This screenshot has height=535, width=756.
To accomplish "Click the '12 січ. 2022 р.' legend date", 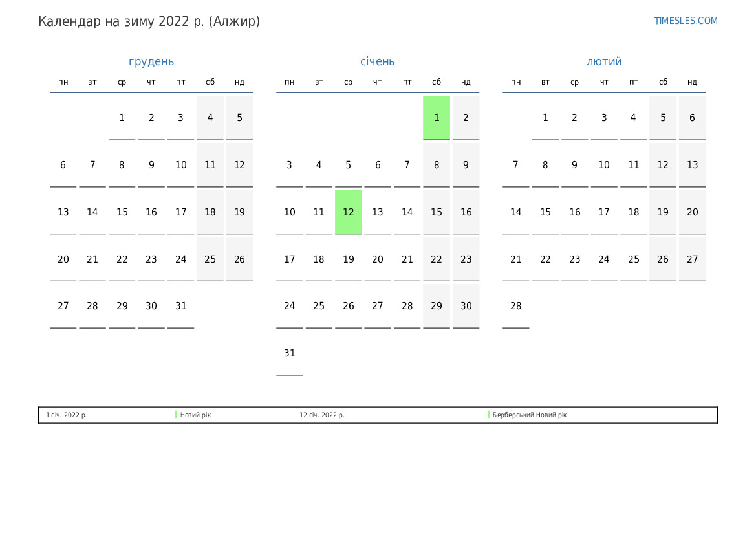I will pyautogui.click(x=321, y=415).
